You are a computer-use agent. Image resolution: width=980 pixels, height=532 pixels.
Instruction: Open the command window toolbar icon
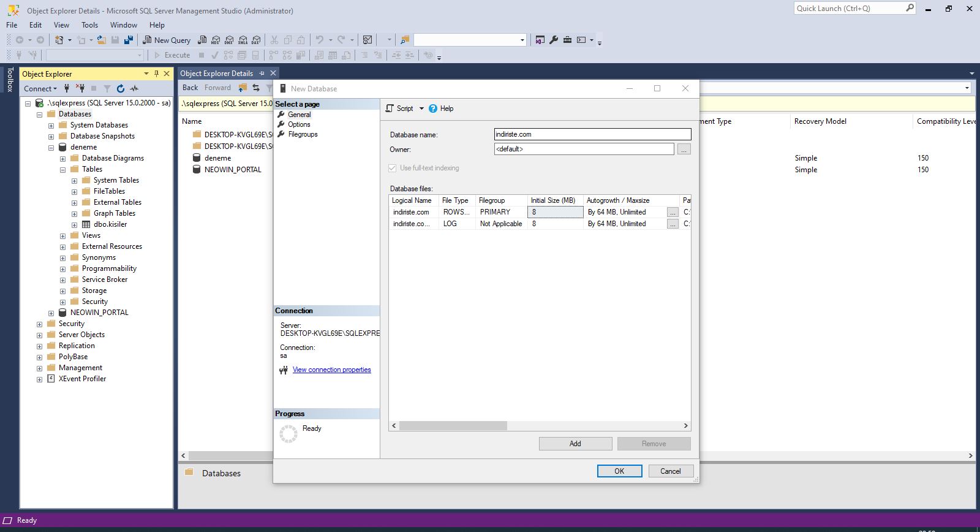[581, 40]
